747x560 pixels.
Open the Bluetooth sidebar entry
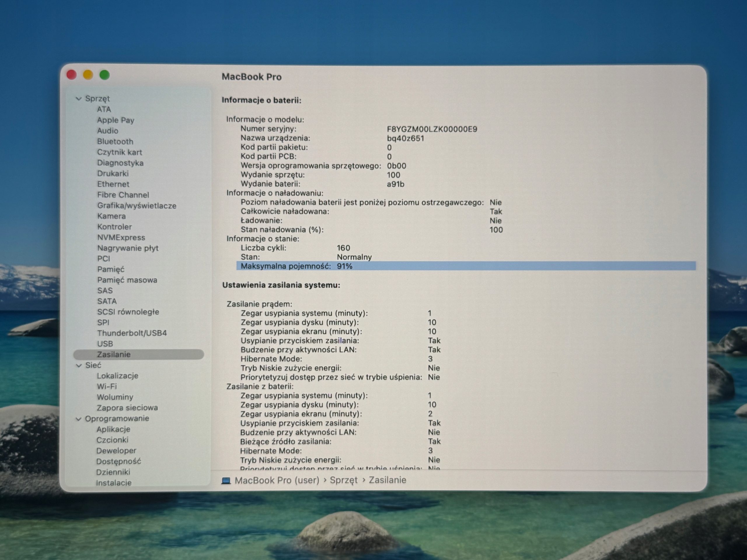tap(115, 141)
